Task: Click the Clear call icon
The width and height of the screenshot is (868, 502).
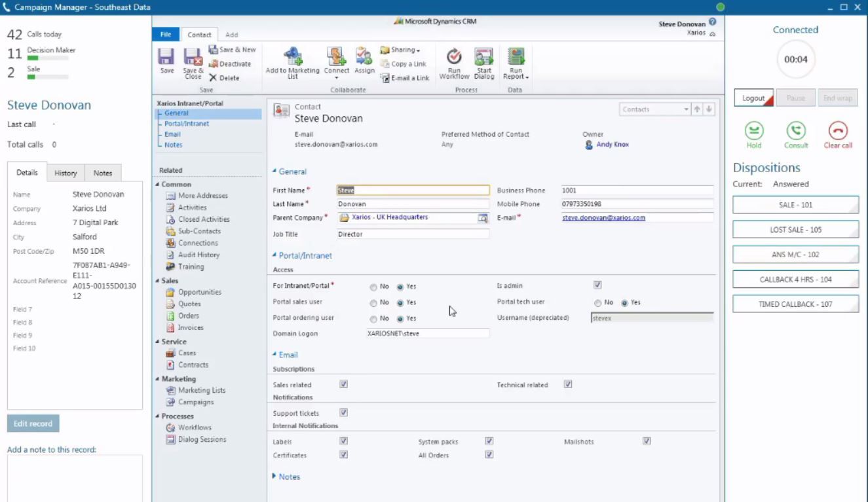Action: tap(837, 130)
